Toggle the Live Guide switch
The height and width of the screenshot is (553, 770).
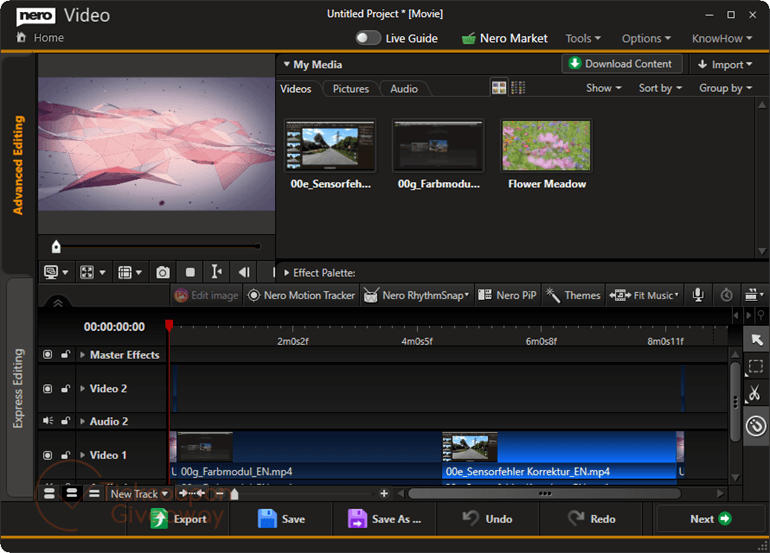pos(368,38)
